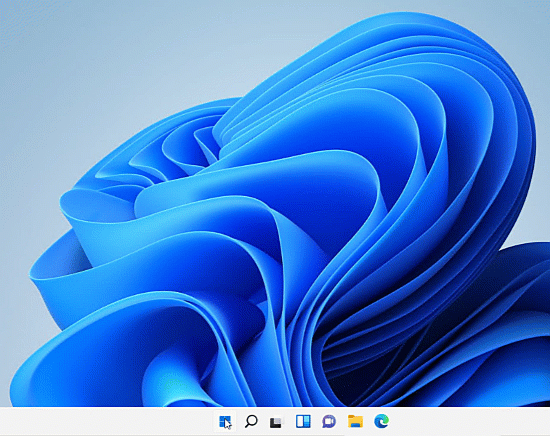550x436 pixels.
Task: Open the Widgets panel icon
Action: coord(303,421)
